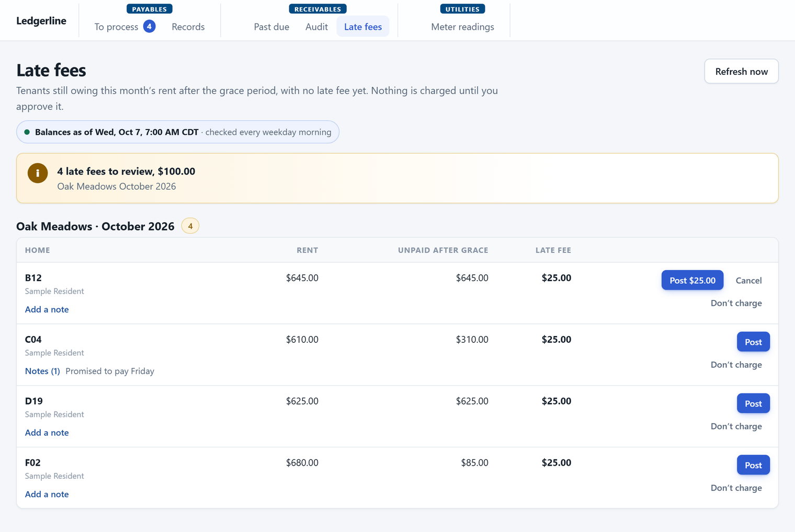
Task: Post the late fee for F02
Action: pyautogui.click(x=753, y=465)
